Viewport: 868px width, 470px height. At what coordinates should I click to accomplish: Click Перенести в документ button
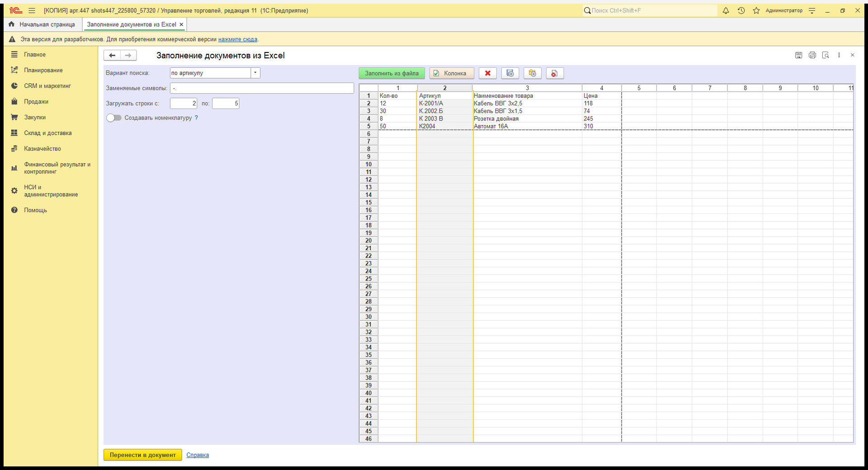tap(142, 455)
